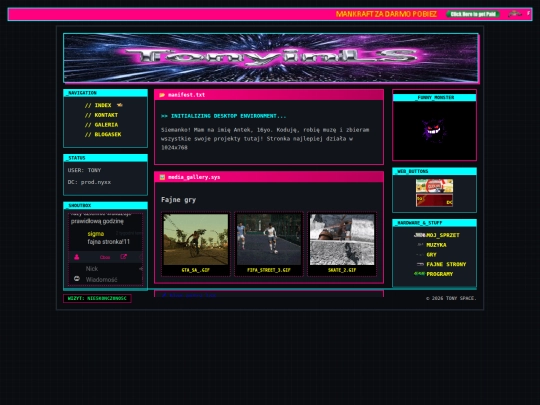Click the _NAVIGATION panel header
The image size is (540, 405).
(x=105, y=93)
